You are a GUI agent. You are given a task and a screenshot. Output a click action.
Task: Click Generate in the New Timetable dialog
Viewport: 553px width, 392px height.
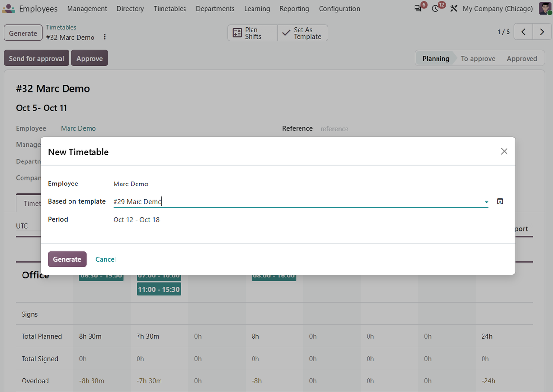[67, 259]
